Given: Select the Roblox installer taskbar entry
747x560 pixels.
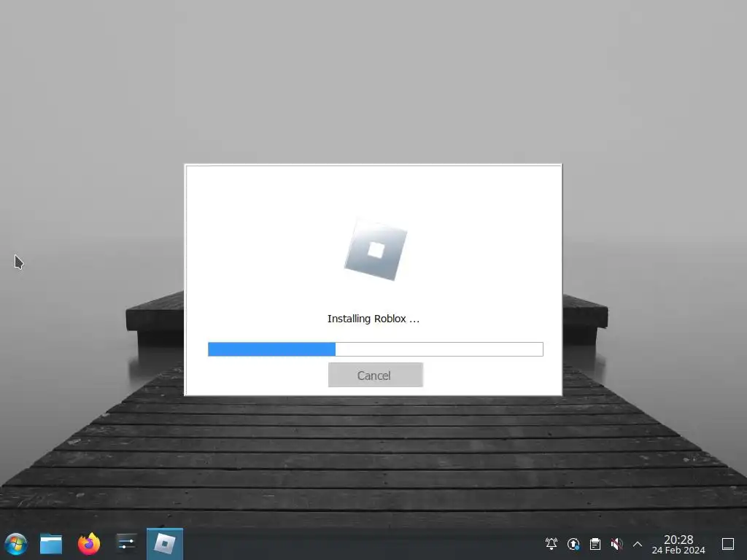Looking at the screenshot, I should coord(165,544).
